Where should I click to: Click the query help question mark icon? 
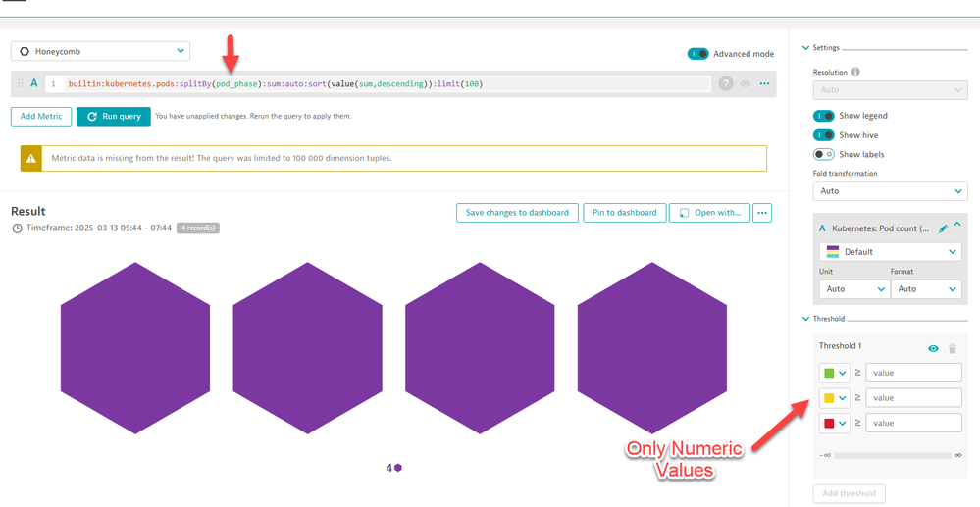(726, 84)
